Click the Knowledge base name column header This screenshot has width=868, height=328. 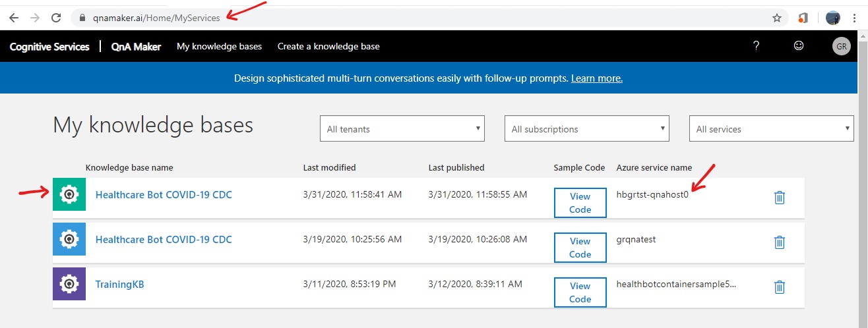[x=129, y=167]
